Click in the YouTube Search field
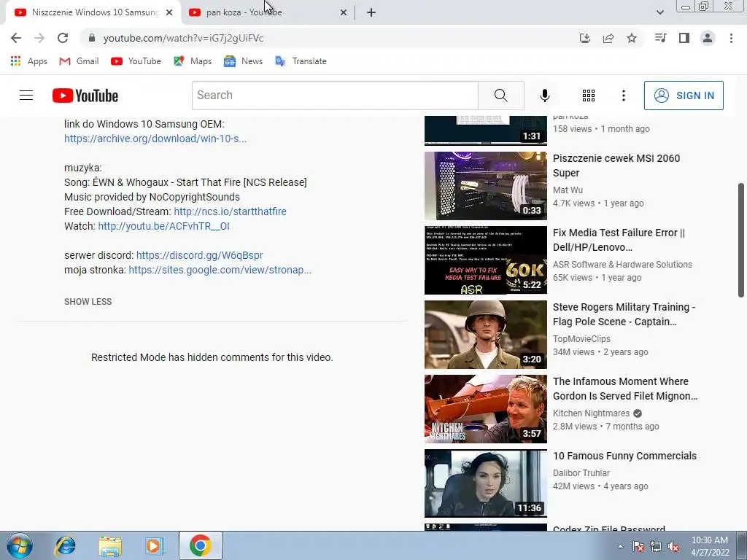Viewport: 747px width, 560px height. point(335,96)
